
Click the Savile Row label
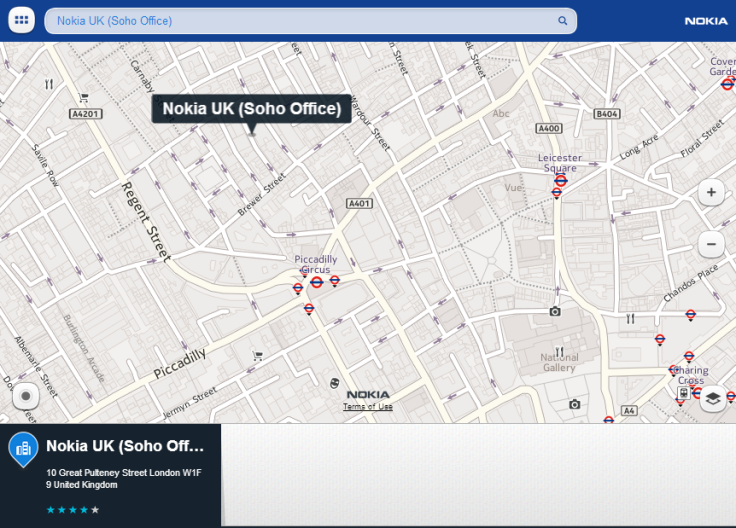[45, 165]
